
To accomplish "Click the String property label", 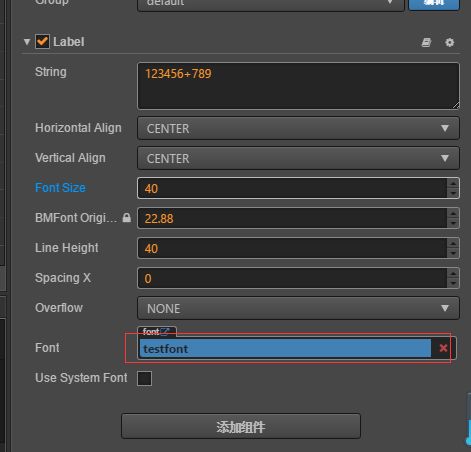I will 51,72.
